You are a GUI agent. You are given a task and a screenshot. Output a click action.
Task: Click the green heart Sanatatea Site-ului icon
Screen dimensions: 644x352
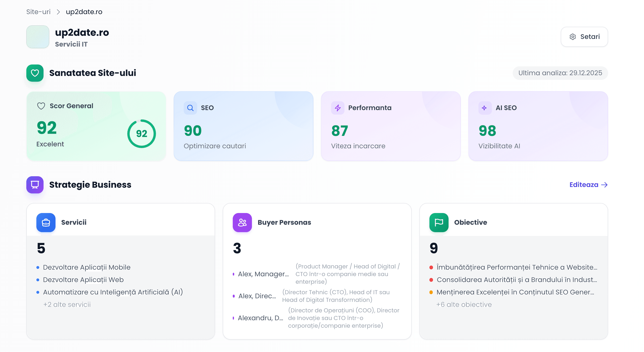pyautogui.click(x=35, y=73)
